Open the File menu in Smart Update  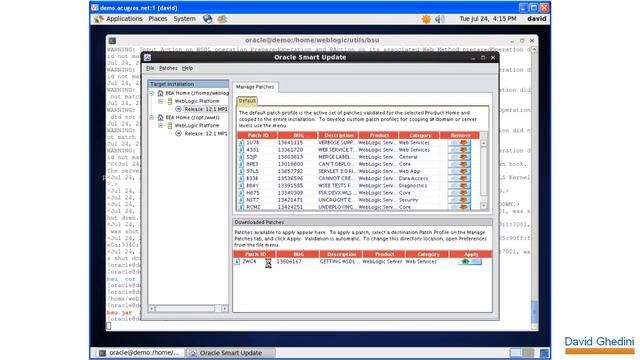coord(150,68)
